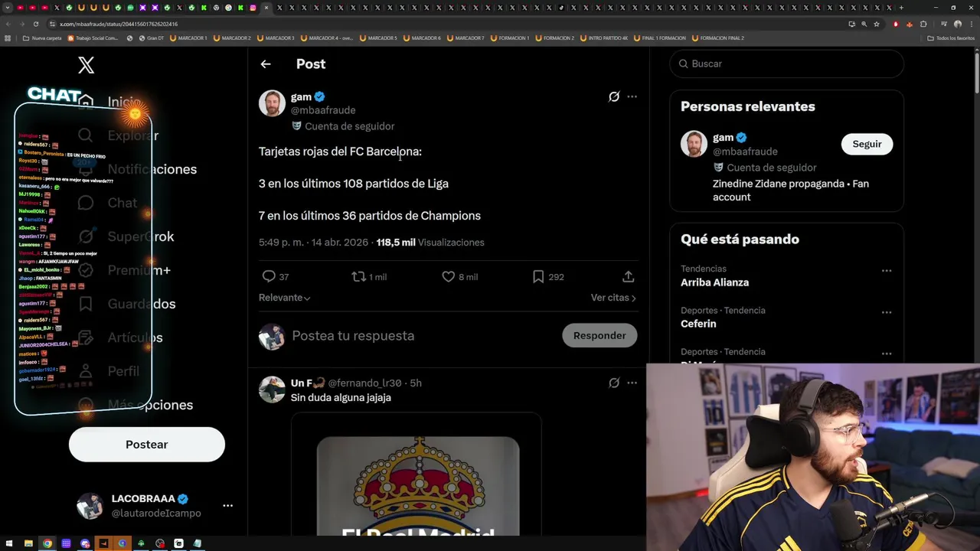Click the Responder button
The height and width of the screenshot is (551, 980).
tap(599, 335)
